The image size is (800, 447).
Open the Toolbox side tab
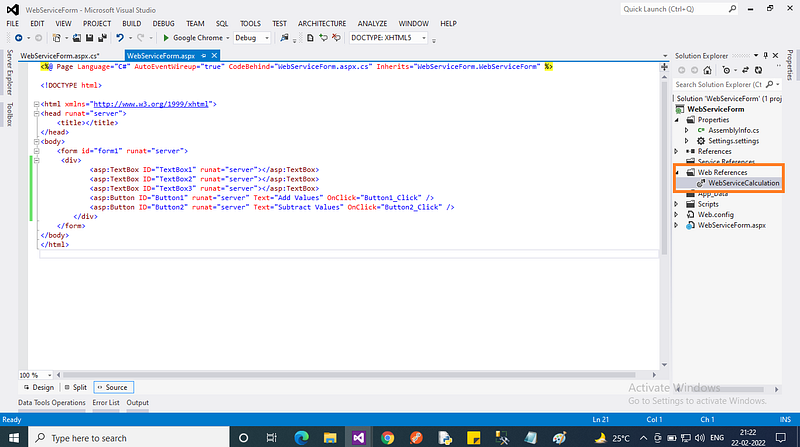click(9, 114)
